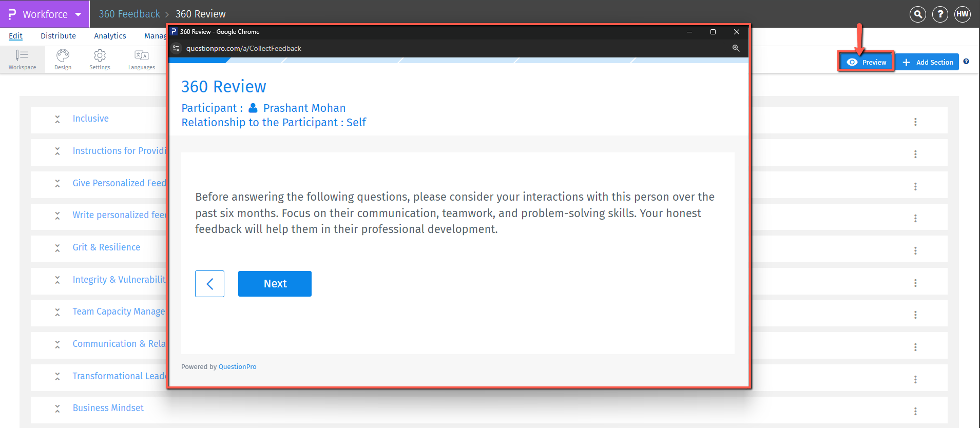
Task: Open the Languages translation icon
Action: (142, 60)
